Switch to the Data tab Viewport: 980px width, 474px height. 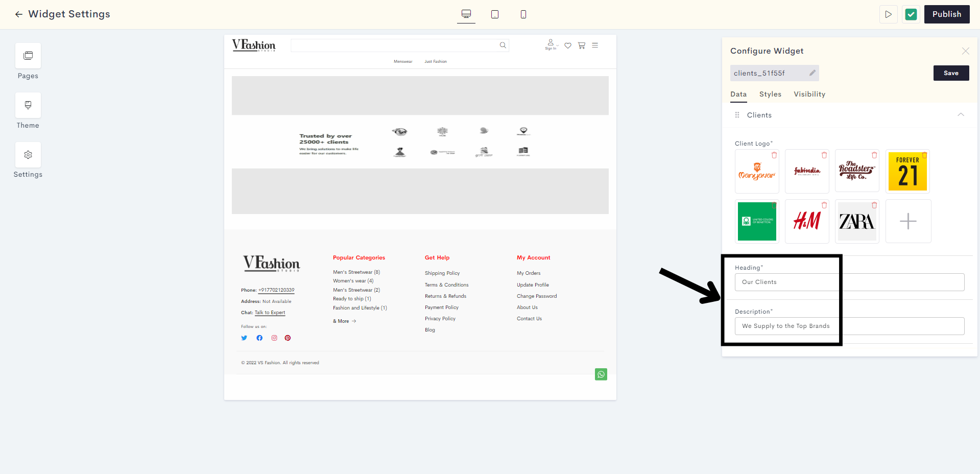coord(738,94)
